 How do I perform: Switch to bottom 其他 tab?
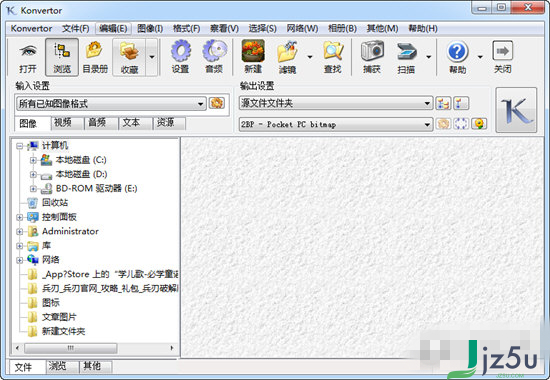(x=95, y=366)
